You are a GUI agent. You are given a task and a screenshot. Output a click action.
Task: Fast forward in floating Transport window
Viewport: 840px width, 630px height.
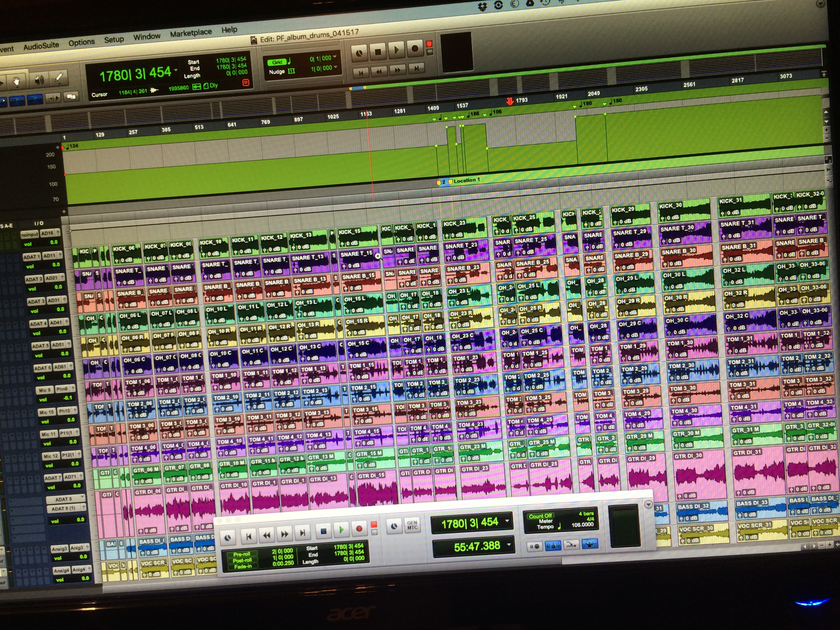click(284, 534)
